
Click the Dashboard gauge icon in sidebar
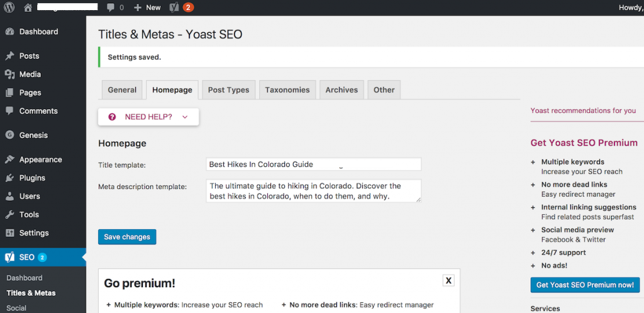point(10,31)
